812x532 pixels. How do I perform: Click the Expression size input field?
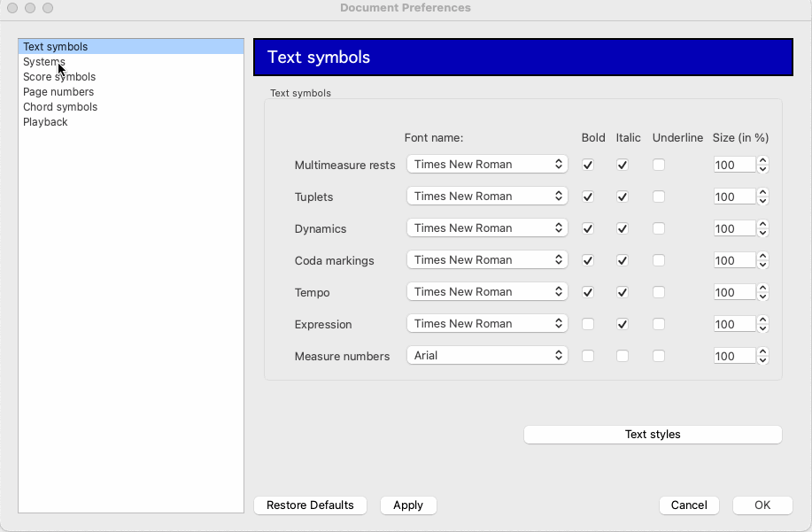734,325
